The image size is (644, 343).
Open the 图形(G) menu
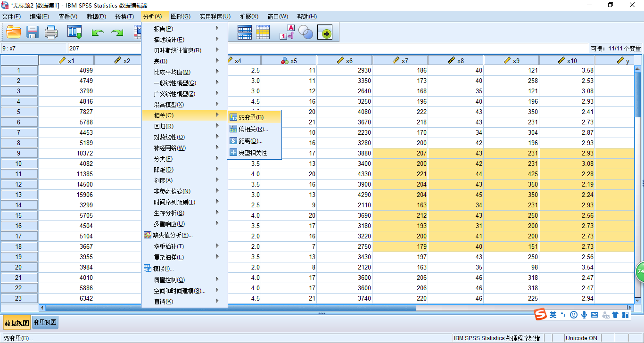pyautogui.click(x=181, y=16)
